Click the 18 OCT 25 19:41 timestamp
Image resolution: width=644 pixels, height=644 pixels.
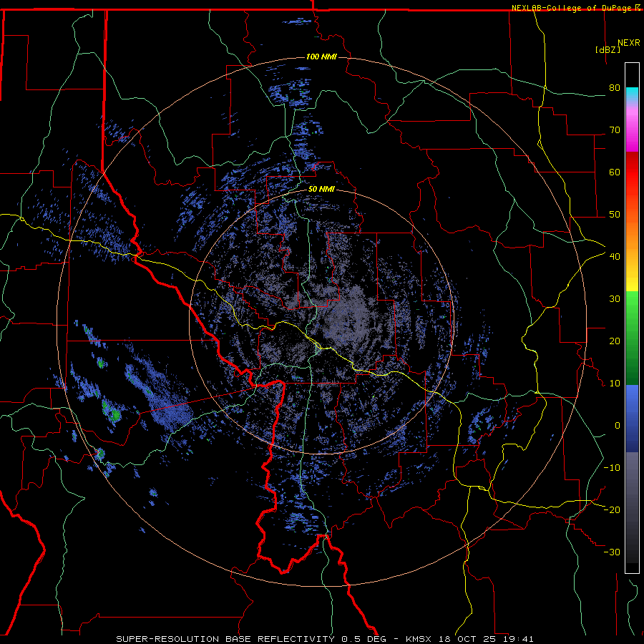pyautogui.click(x=486, y=639)
